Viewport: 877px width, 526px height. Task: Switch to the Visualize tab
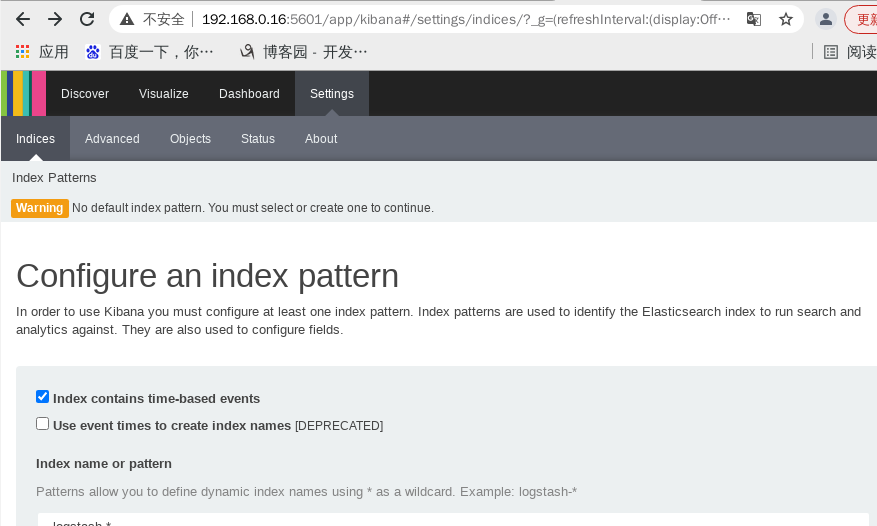click(x=163, y=93)
